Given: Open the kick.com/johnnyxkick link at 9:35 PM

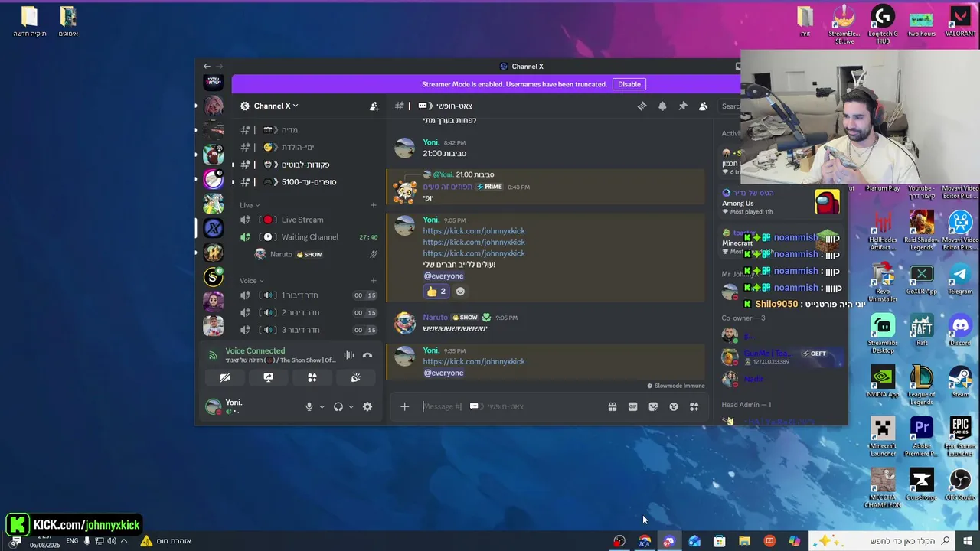Looking at the screenshot, I should click(x=474, y=361).
